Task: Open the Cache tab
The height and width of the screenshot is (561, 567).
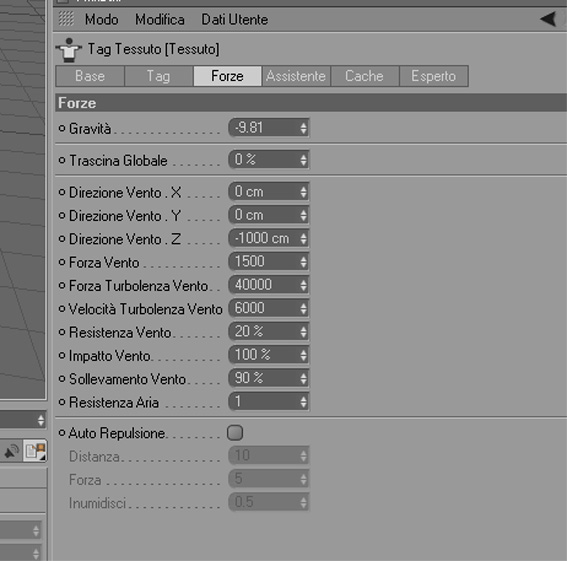Action: pos(364,76)
